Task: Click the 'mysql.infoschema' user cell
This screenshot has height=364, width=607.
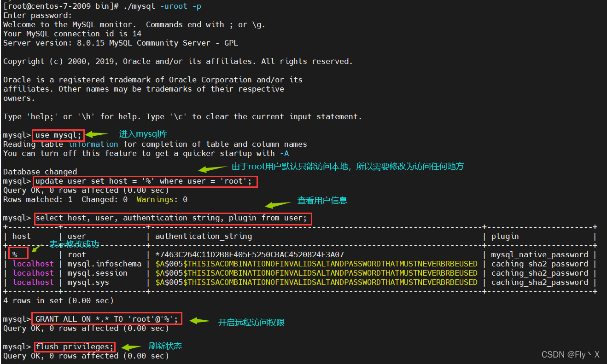Action: [105, 264]
